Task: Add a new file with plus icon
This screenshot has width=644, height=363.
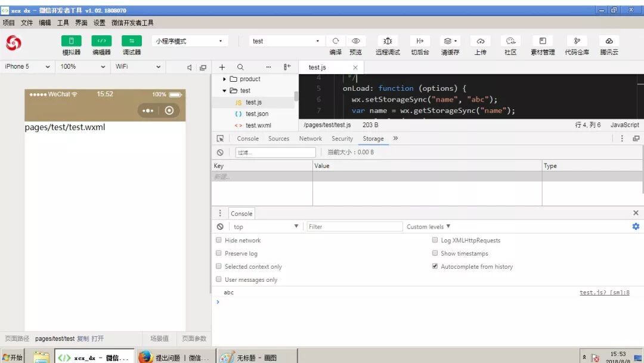Action: [222, 67]
